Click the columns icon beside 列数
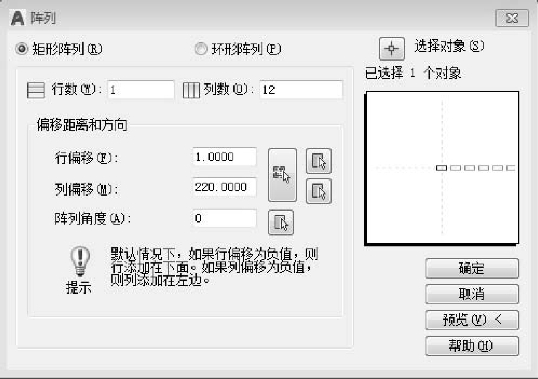Viewport: 538px width, 379px height. [x=191, y=90]
